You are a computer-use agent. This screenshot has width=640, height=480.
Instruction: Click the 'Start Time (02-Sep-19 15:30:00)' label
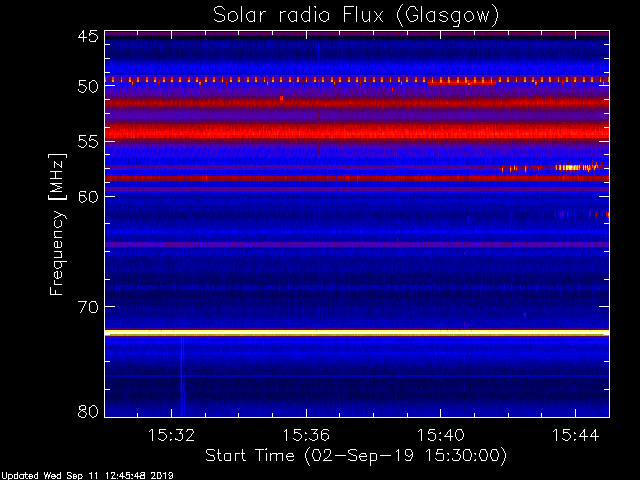point(356,456)
